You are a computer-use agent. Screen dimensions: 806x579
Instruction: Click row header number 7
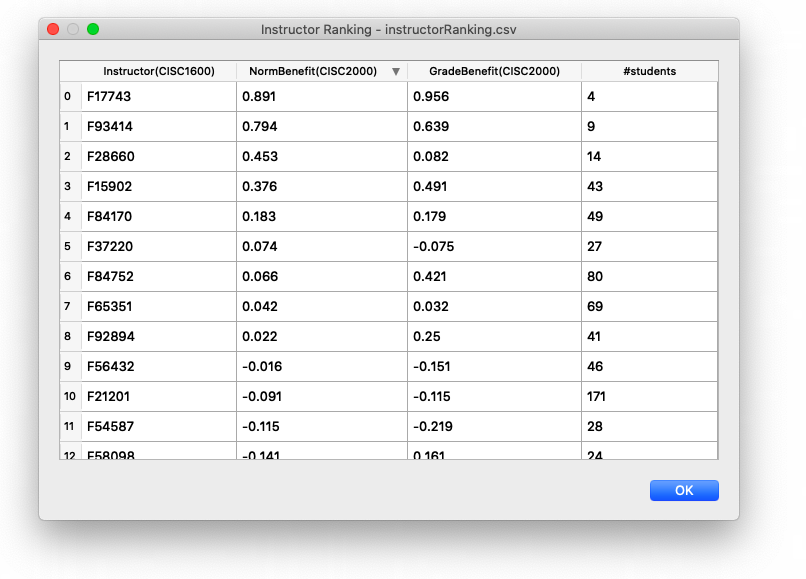[69, 307]
